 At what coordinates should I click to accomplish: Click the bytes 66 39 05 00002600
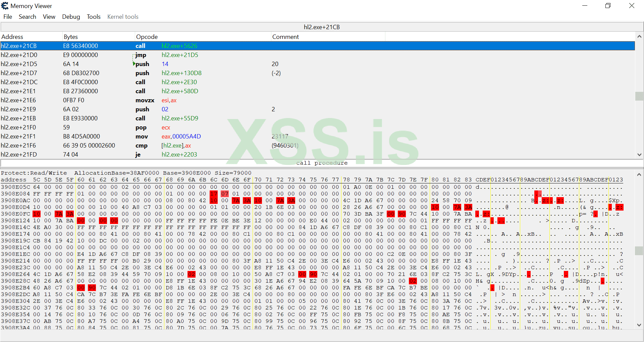click(89, 146)
